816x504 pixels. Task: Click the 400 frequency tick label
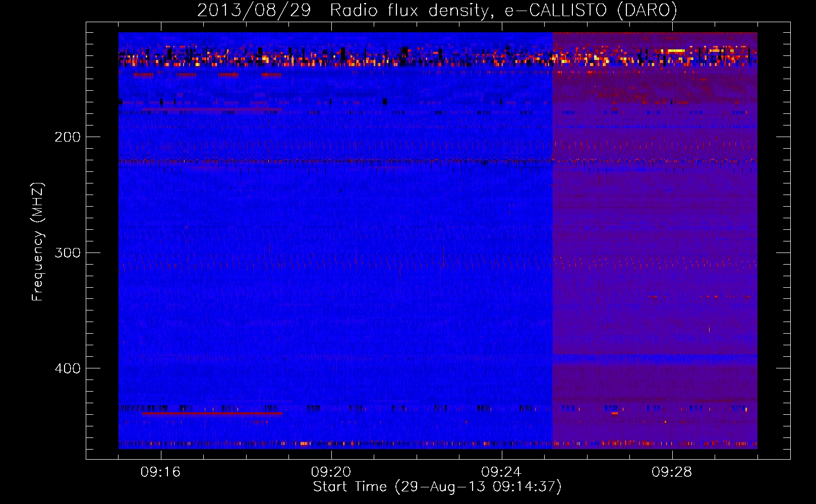point(68,368)
